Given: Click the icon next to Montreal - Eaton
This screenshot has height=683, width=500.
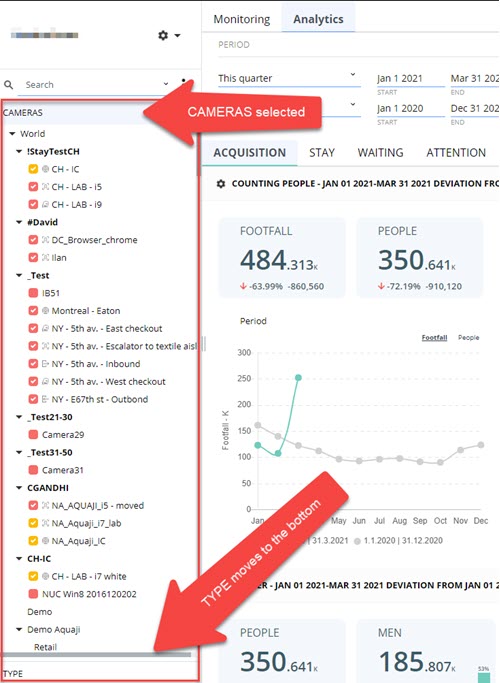Looking at the screenshot, I should (x=45, y=311).
